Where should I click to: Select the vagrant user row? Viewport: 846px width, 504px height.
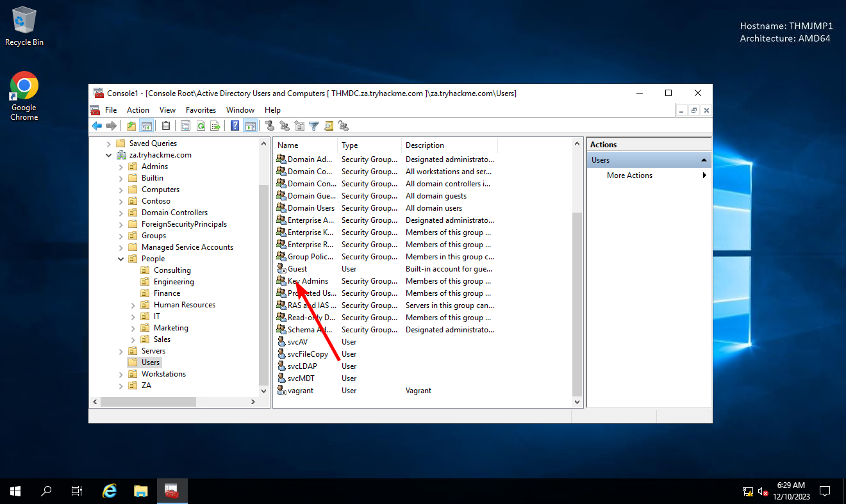point(386,391)
